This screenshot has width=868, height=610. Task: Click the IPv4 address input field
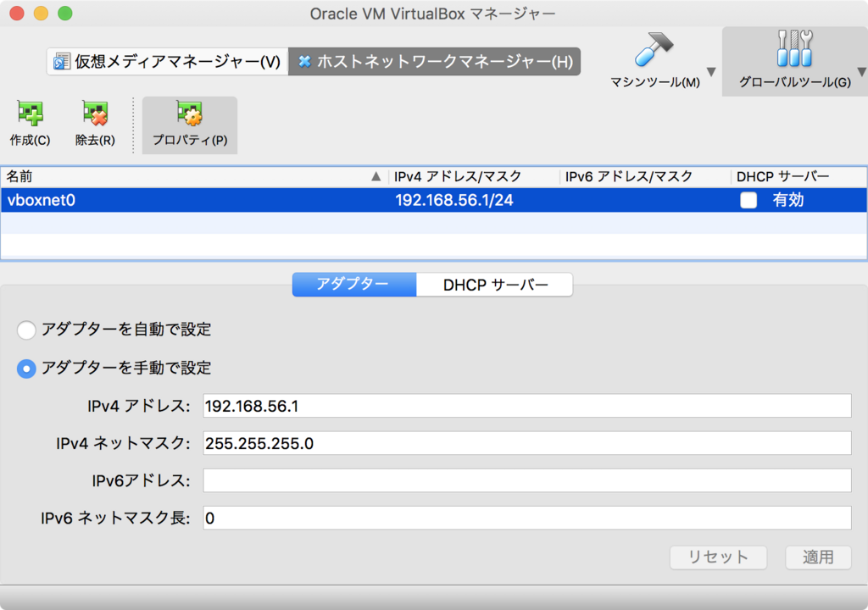(527, 406)
